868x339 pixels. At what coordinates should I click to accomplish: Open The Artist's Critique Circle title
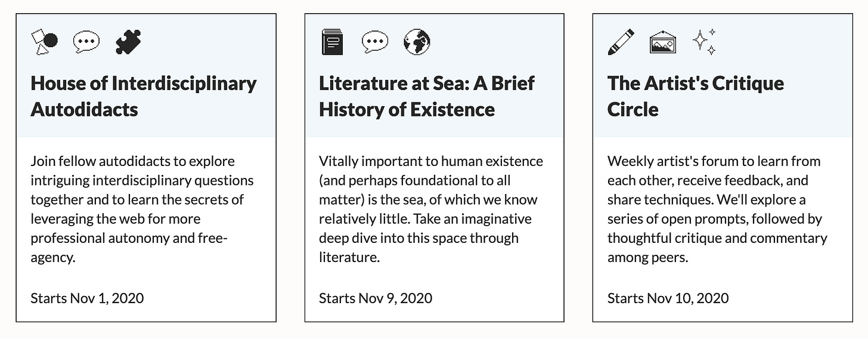coord(696,96)
